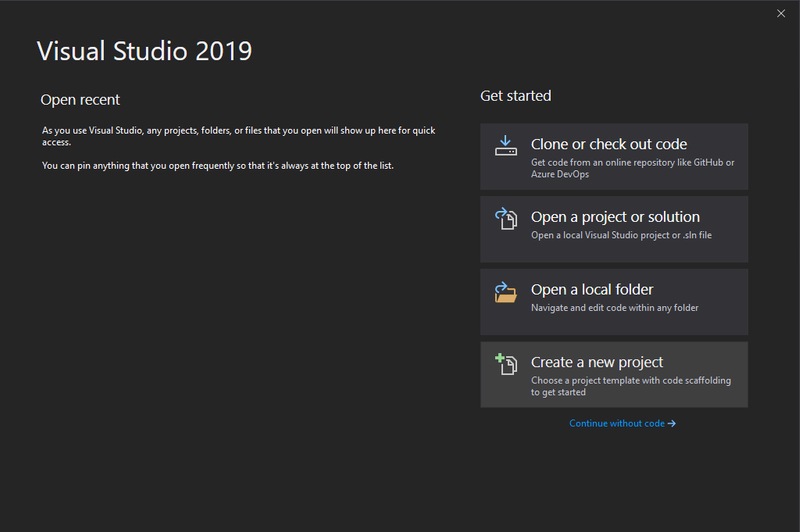Click text 'Open a local Visual Studio project'
800x532 pixels.
[x=599, y=235]
